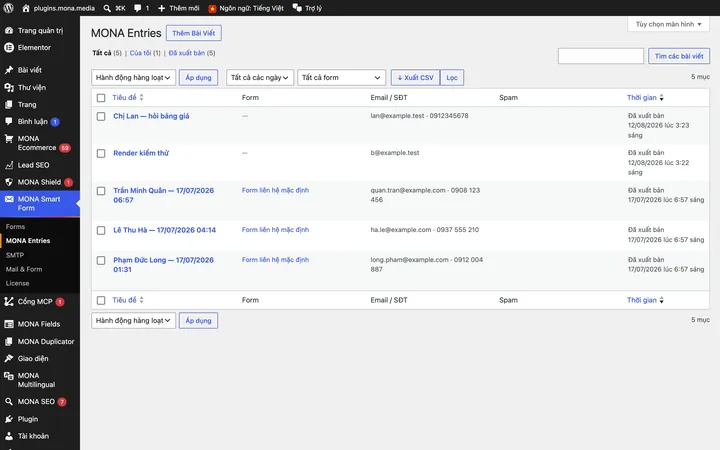Screen dimensions: 720x450
Task: Click the MONA Smart Form envelope icon
Action: pos(9,199)
